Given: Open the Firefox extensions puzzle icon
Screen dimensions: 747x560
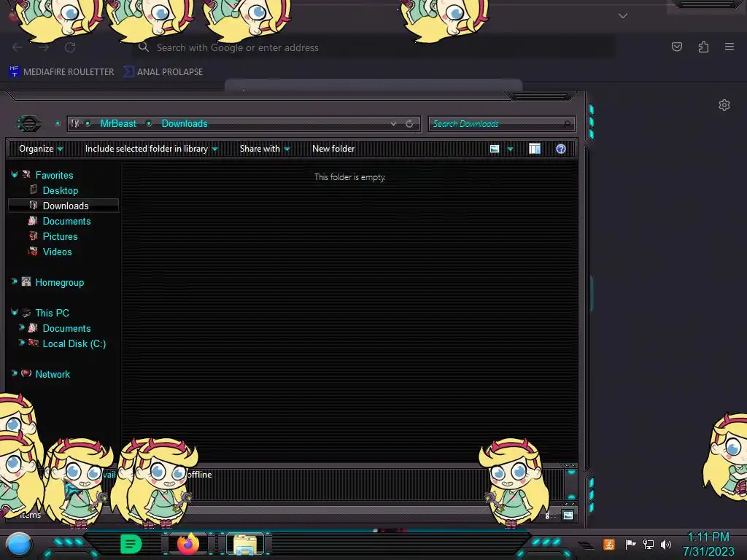Looking at the screenshot, I should [703, 47].
